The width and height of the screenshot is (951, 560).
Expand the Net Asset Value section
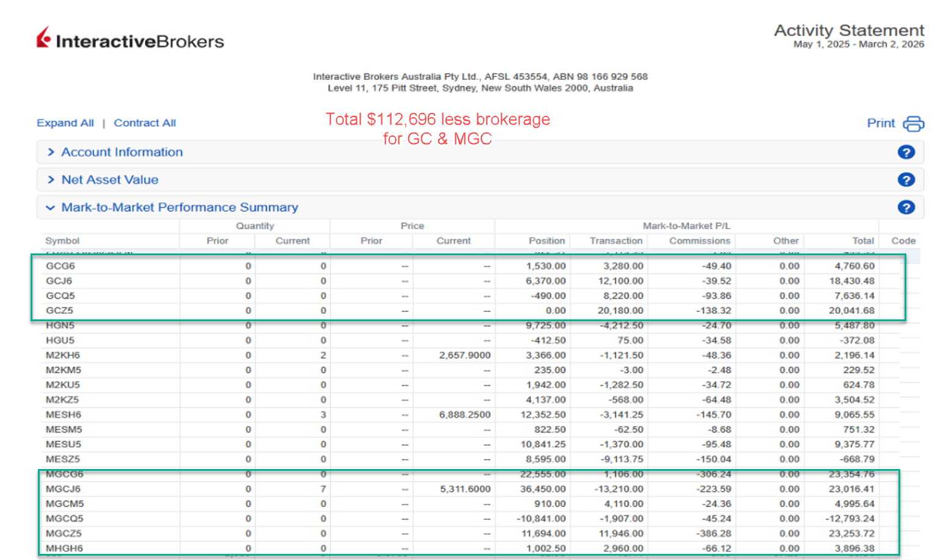click(x=109, y=180)
